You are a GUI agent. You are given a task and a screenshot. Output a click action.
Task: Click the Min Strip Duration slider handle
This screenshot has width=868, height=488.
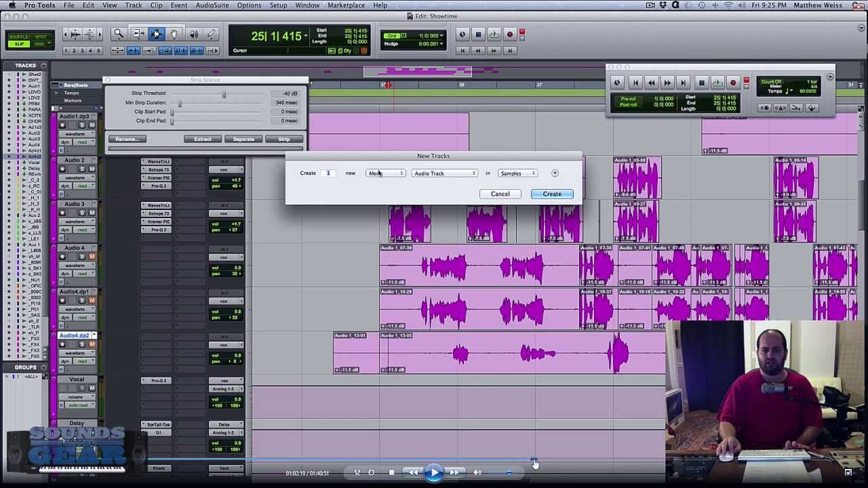point(180,103)
